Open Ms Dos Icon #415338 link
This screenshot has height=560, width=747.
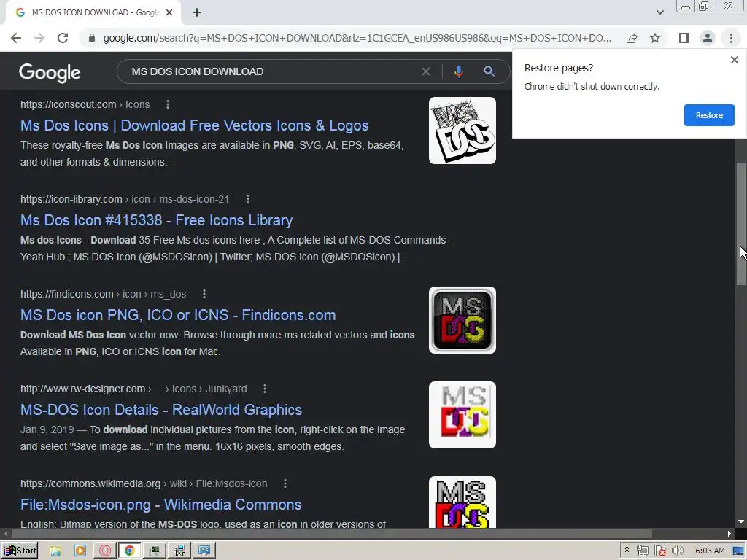[x=156, y=220]
